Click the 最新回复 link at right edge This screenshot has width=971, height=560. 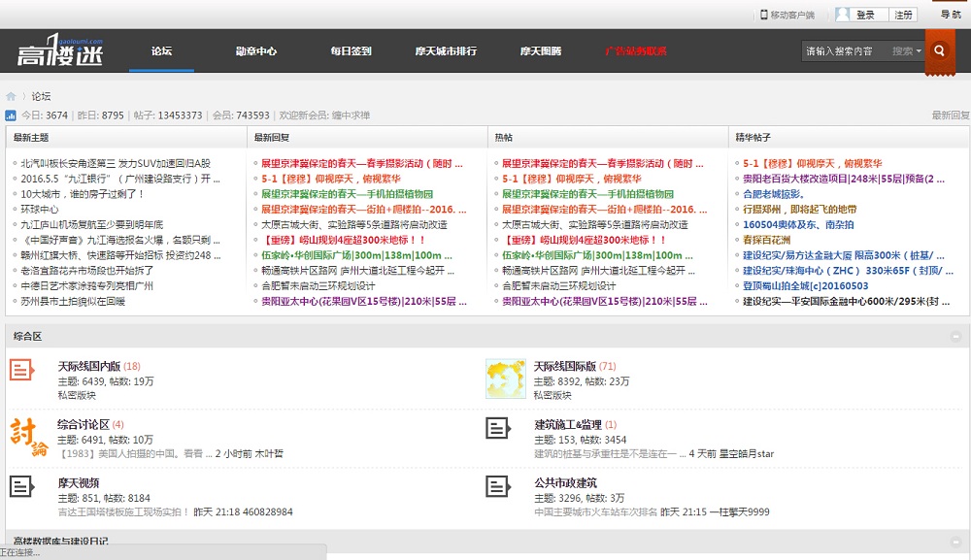[951, 115]
